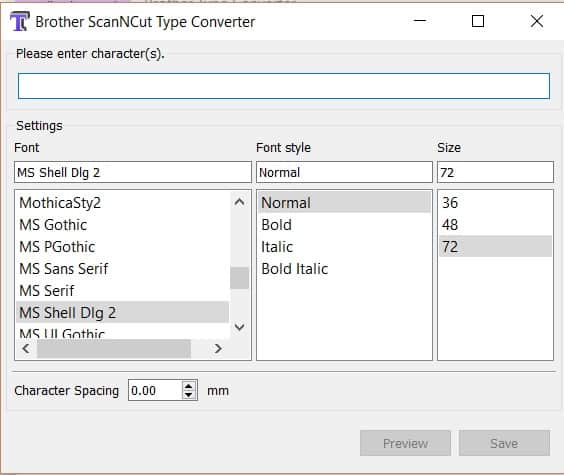This screenshot has height=475, width=564.
Task: Click the Character Spacing value field
Action: pyautogui.click(x=155, y=390)
